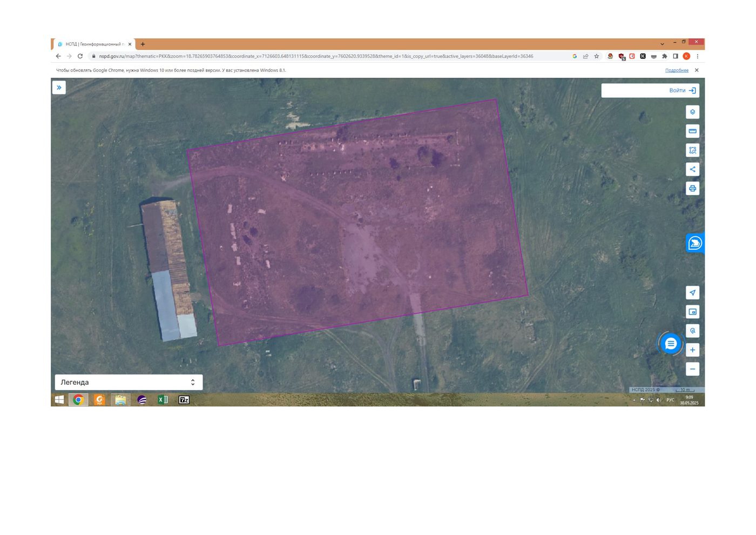Open a new browser tab

coord(143,44)
